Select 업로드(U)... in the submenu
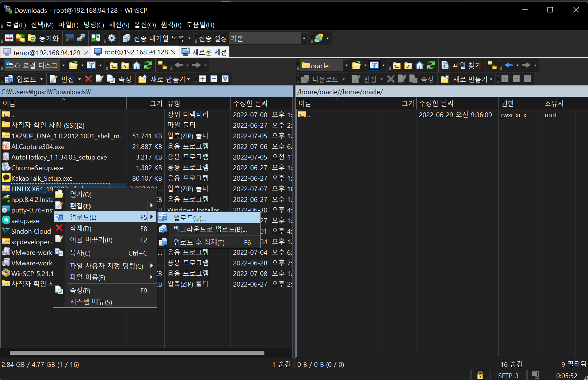 tap(209, 218)
